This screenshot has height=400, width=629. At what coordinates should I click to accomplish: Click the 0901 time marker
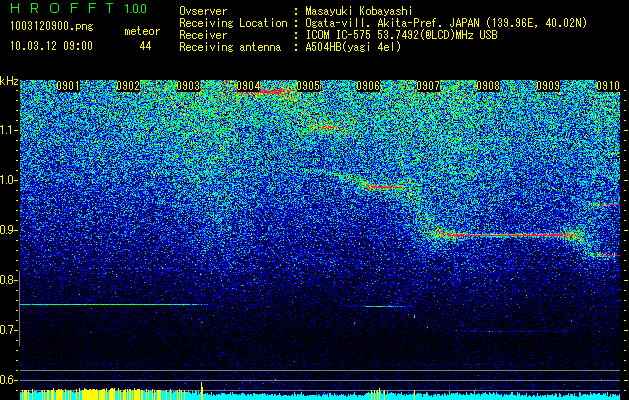coord(68,86)
